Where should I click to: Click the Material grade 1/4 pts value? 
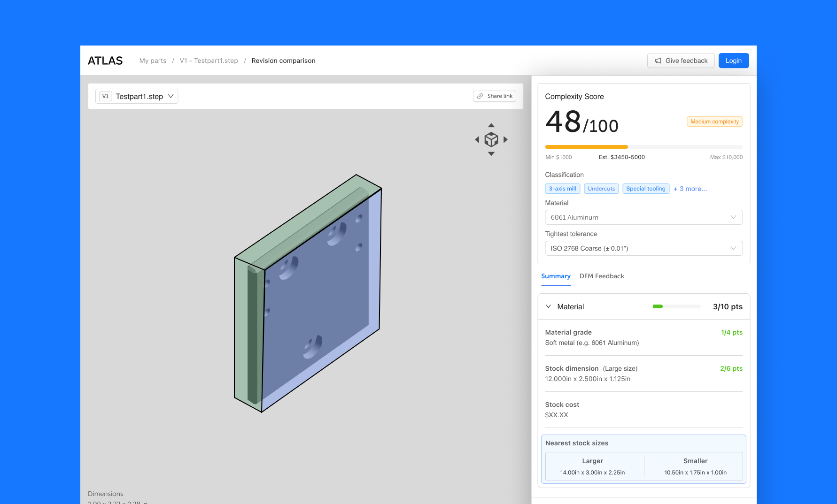pyautogui.click(x=731, y=332)
